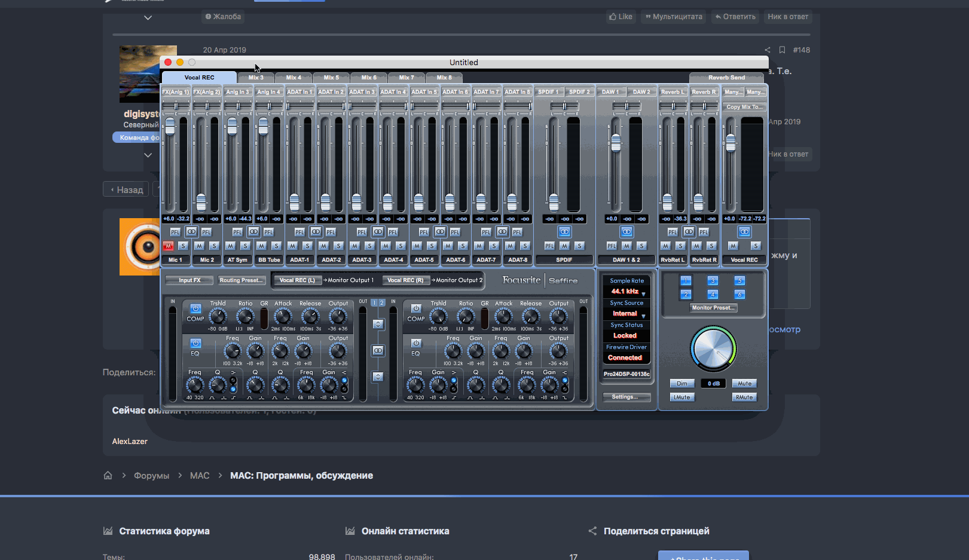Enable right channel compressor power button
The image size is (969, 560).
(x=416, y=308)
